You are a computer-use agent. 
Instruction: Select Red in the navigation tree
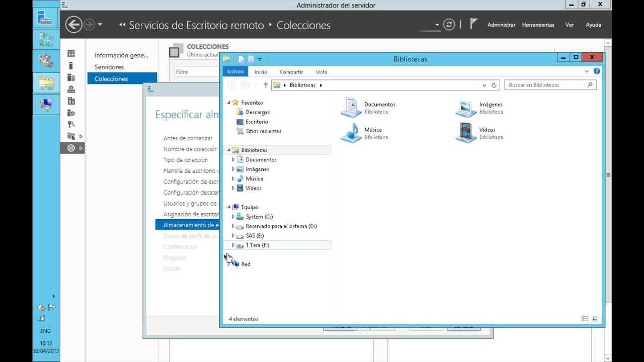246,264
